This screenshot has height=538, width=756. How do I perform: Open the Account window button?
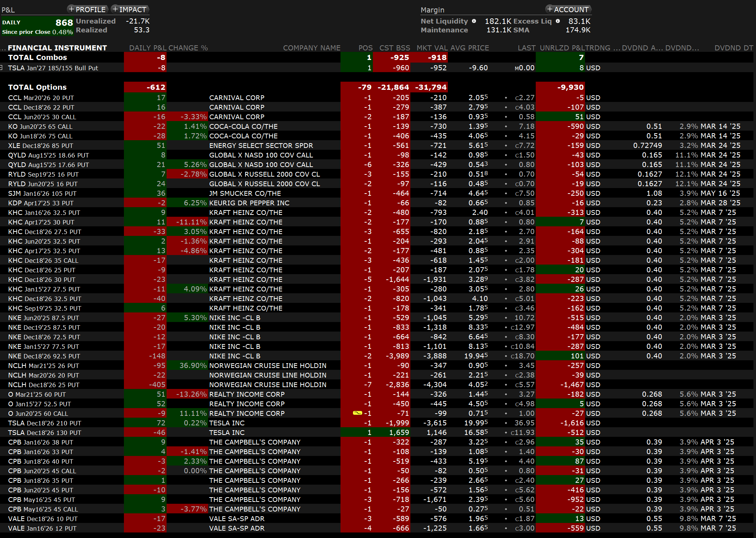(568, 10)
